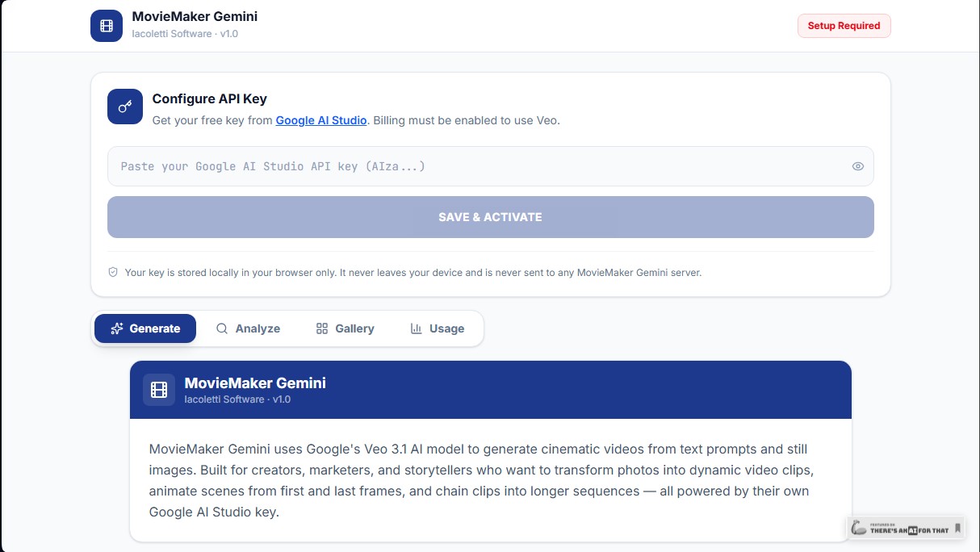Screen dimensions: 980x552
Task: Click the flexing arm icon on the featured badge
Action: pos(859,529)
